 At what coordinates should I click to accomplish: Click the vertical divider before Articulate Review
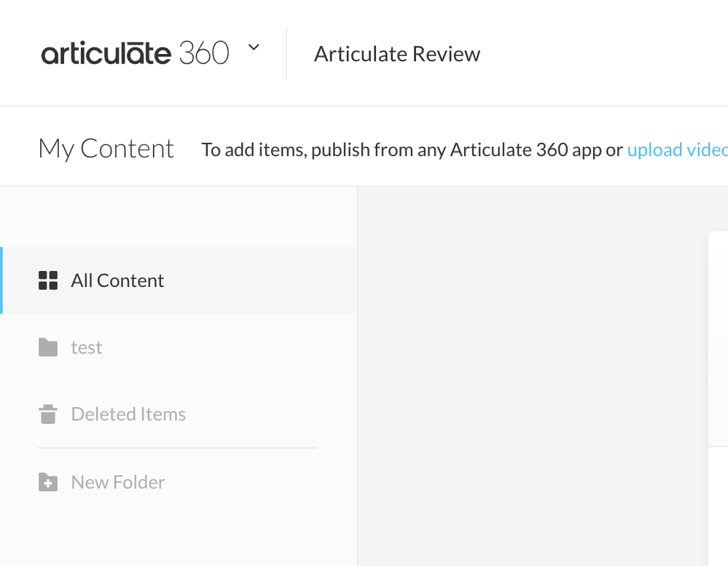click(286, 53)
